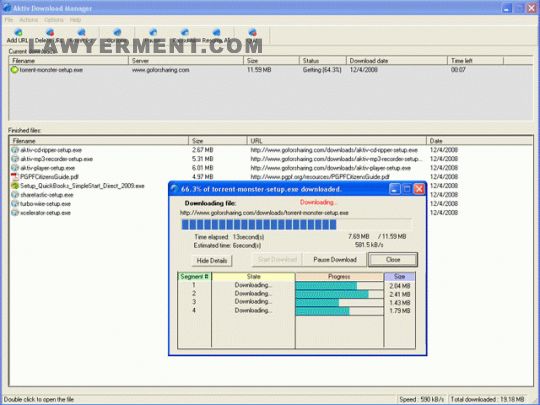Click the Getting (64.3%) status cell
Viewport: 540px width, 405px height.
click(x=322, y=70)
